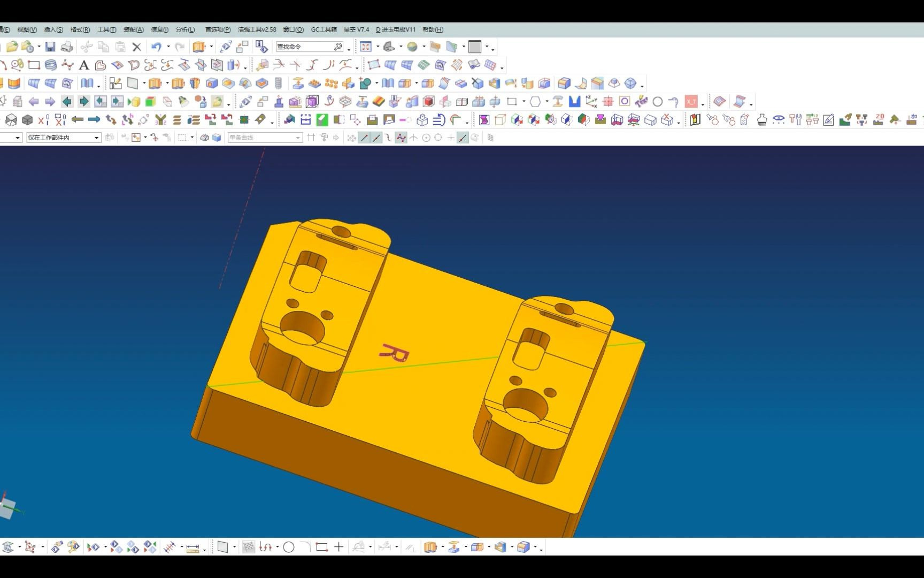Expand the rendering style sphere dropdown arrow
This screenshot has height=578, width=924.
[424, 47]
